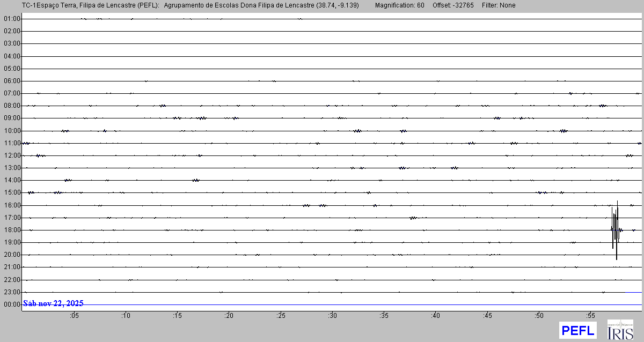
Task: Click the :05 minute axis marker
Action: [74, 316]
